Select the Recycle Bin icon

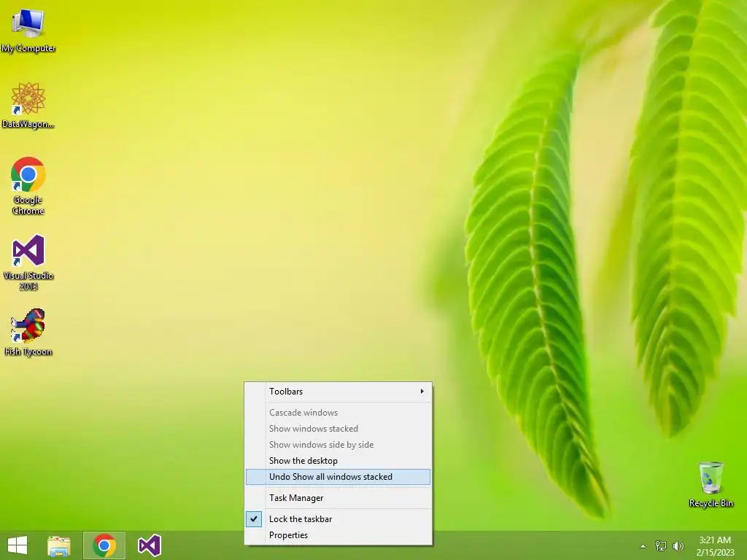[711, 484]
